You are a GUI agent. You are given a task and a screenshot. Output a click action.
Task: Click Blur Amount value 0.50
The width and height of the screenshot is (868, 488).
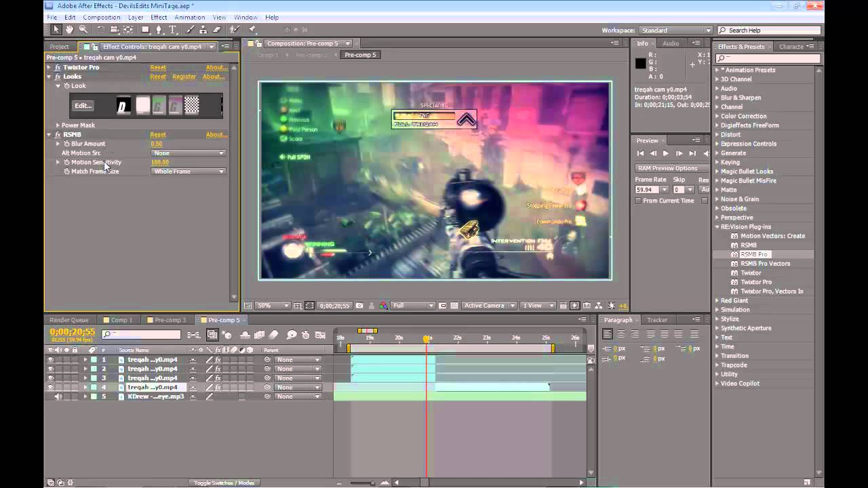coord(157,144)
